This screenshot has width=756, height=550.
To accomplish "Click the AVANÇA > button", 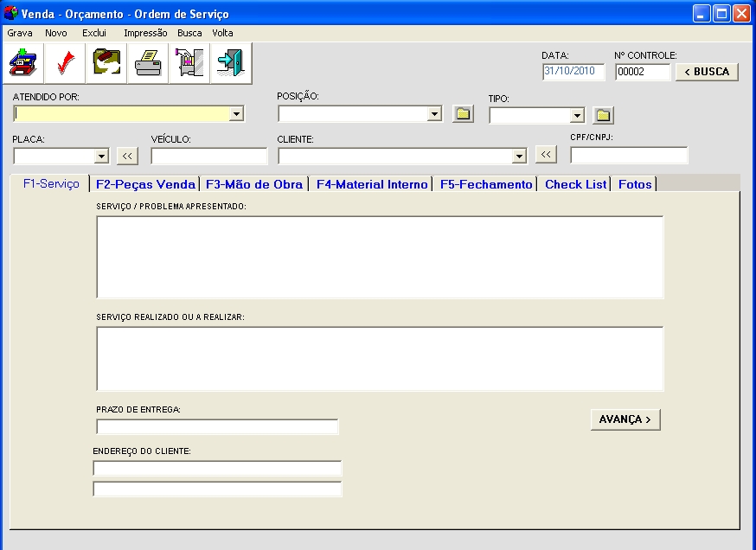I will [x=625, y=419].
